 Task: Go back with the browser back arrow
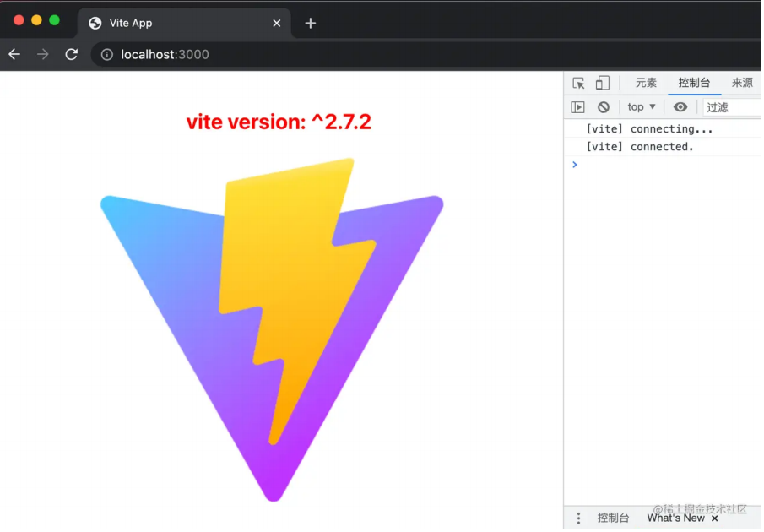click(14, 54)
